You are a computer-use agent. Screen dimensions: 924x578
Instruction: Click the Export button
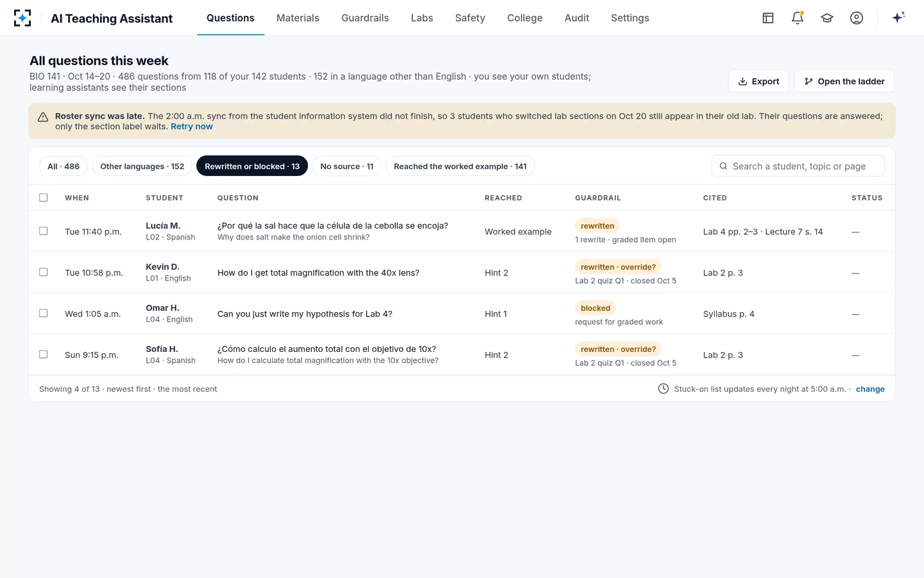pos(758,82)
